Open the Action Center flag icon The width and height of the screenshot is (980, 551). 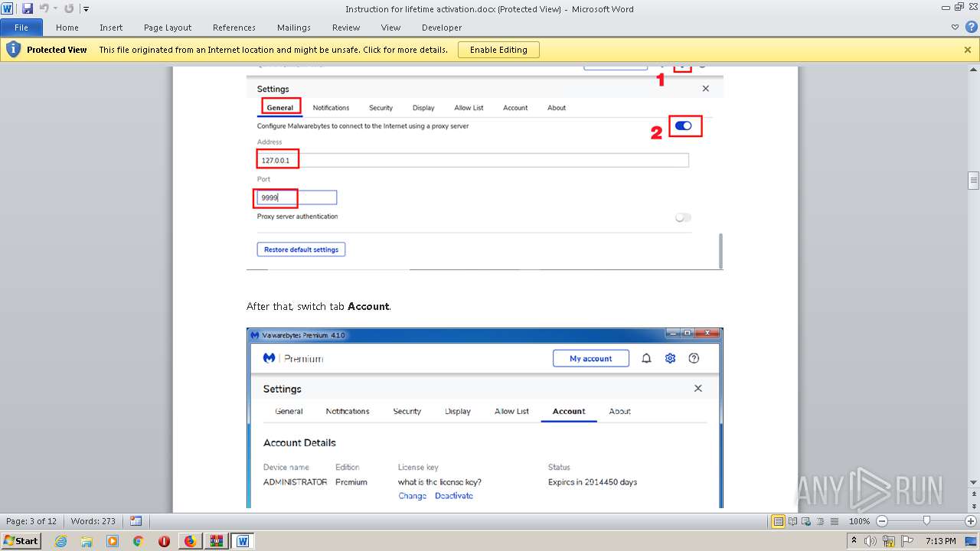point(906,541)
